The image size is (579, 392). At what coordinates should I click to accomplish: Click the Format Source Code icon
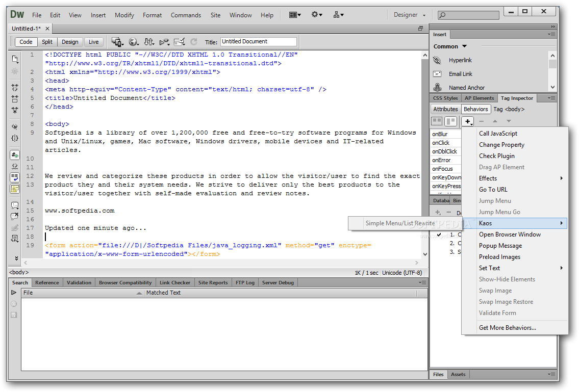pos(15,239)
